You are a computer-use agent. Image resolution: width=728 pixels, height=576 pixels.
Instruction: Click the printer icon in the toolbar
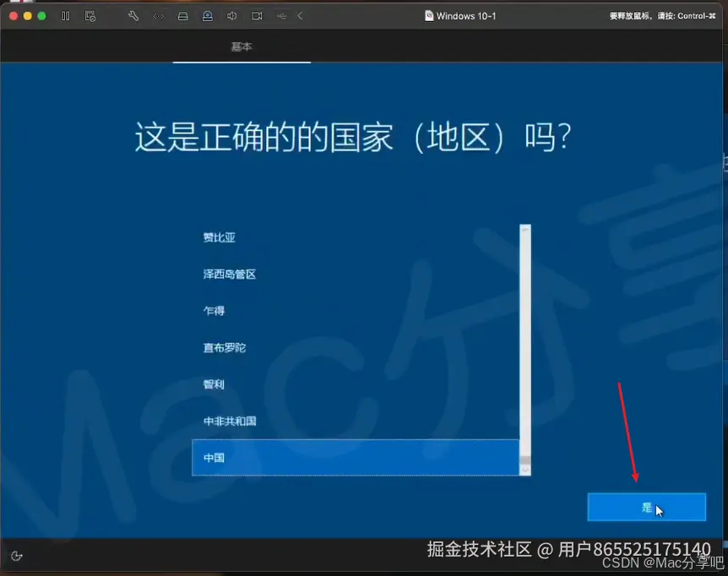pyautogui.click(x=183, y=15)
